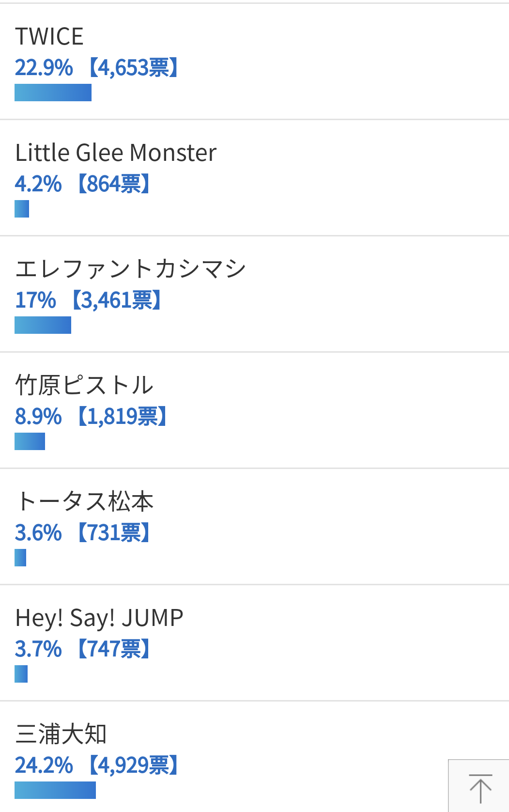Open the Little Glee Monster entry

116,153
